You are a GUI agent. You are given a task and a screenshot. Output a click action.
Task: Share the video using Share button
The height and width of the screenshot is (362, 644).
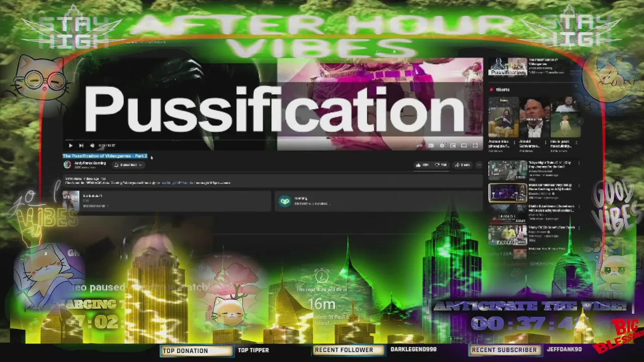(462, 165)
